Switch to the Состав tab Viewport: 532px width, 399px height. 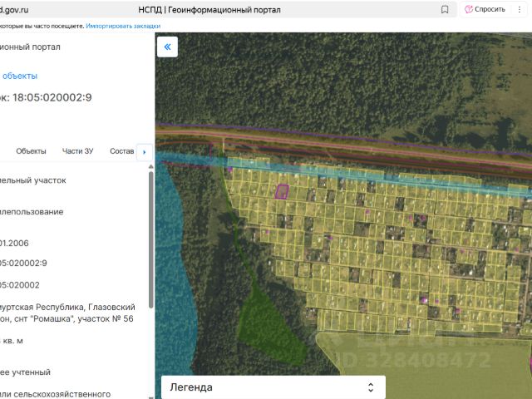[x=122, y=151]
